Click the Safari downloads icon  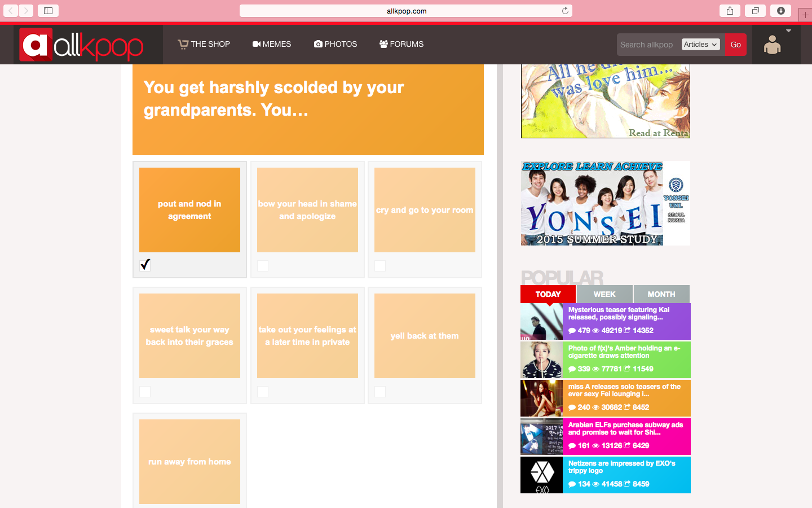(x=780, y=11)
